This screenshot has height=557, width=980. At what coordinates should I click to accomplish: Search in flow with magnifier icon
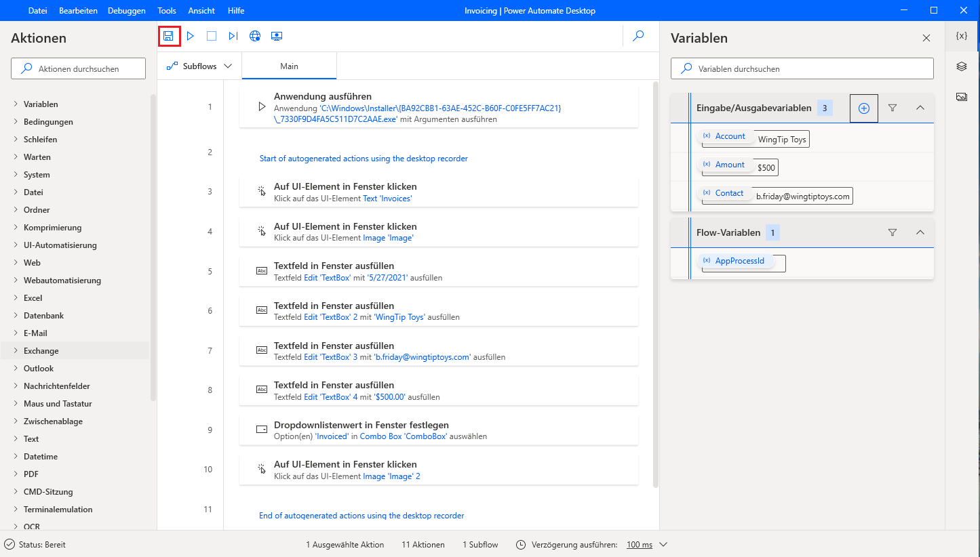[638, 36]
